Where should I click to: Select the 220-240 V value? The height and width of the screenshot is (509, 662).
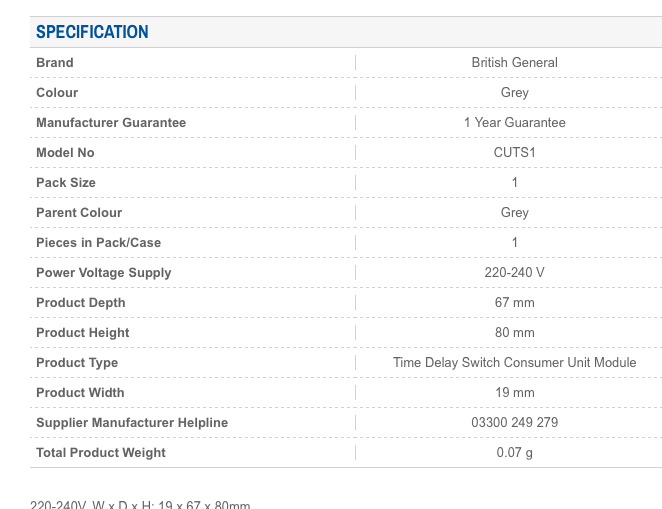(514, 272)
